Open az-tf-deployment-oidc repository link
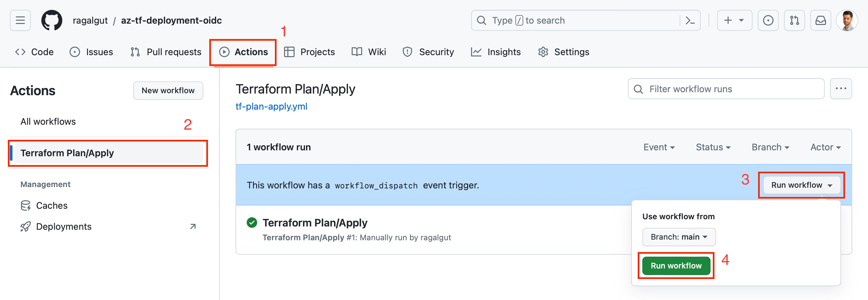This screenshot has height=300, width=868. pos(171,21)
